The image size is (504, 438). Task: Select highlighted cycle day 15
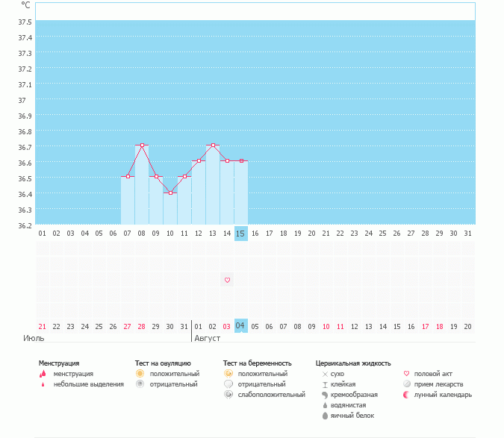pos(240,234)
